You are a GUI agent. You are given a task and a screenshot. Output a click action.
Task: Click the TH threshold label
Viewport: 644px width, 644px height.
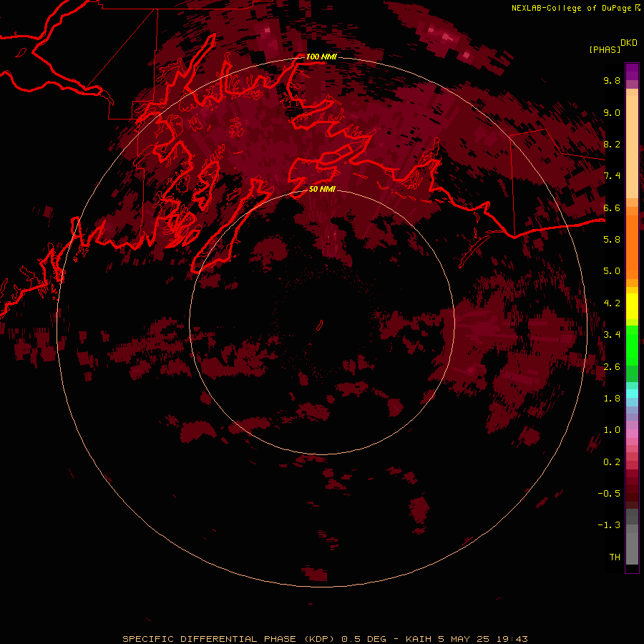[615, 557]
